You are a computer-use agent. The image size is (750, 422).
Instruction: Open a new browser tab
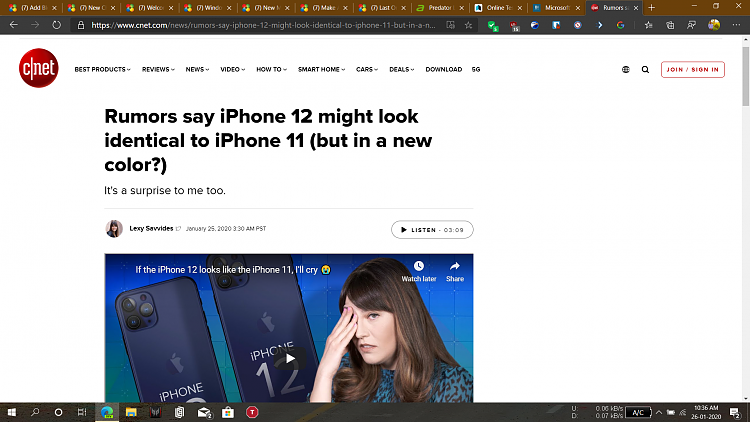651,8
